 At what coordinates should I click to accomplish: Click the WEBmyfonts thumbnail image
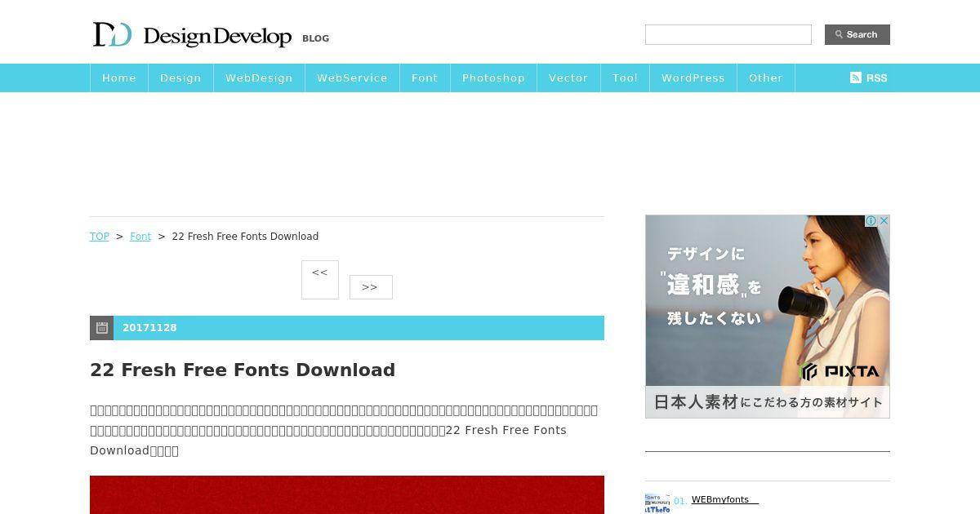(657, 503)
